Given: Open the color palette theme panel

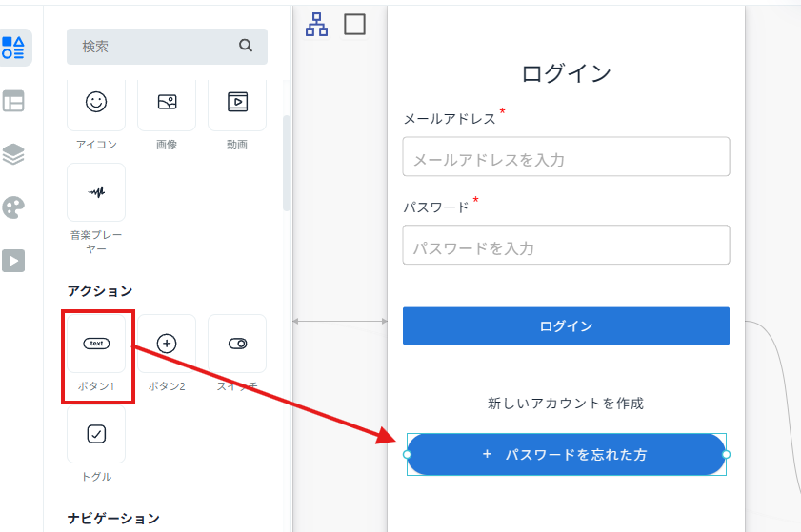Looking at the screenshot, I should [13, 207].
